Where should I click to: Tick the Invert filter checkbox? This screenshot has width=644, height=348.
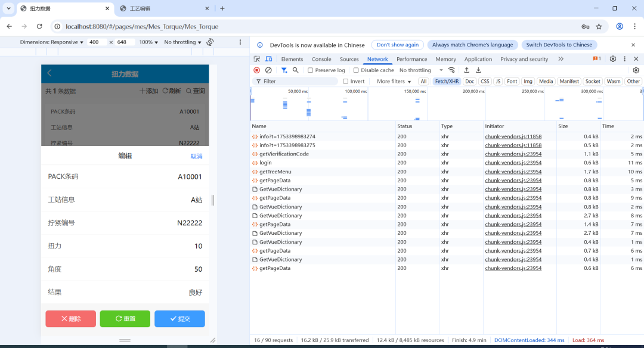[x=346, y=82]
